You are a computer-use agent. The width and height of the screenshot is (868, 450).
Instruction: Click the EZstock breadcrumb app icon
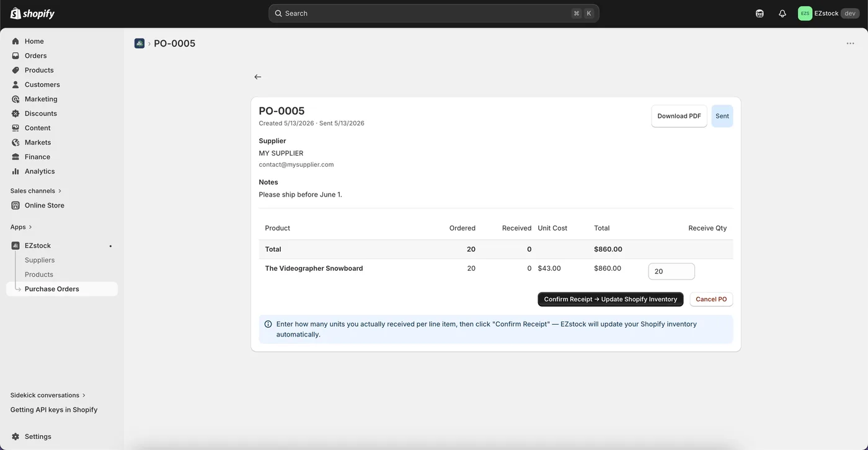click(139, 43)
